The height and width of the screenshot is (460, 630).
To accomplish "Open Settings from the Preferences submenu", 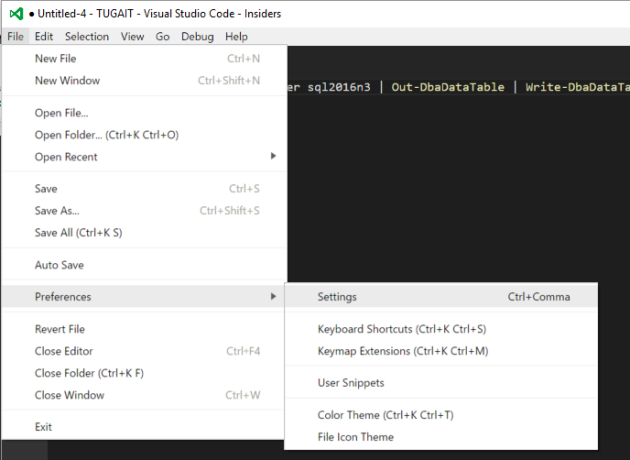I will coord(337,297).
